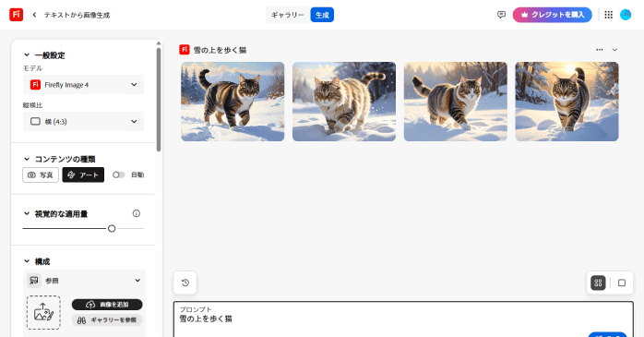644x337 pixels.
Task: Open prompt history clock icon
Action: [x=185, y=283]
